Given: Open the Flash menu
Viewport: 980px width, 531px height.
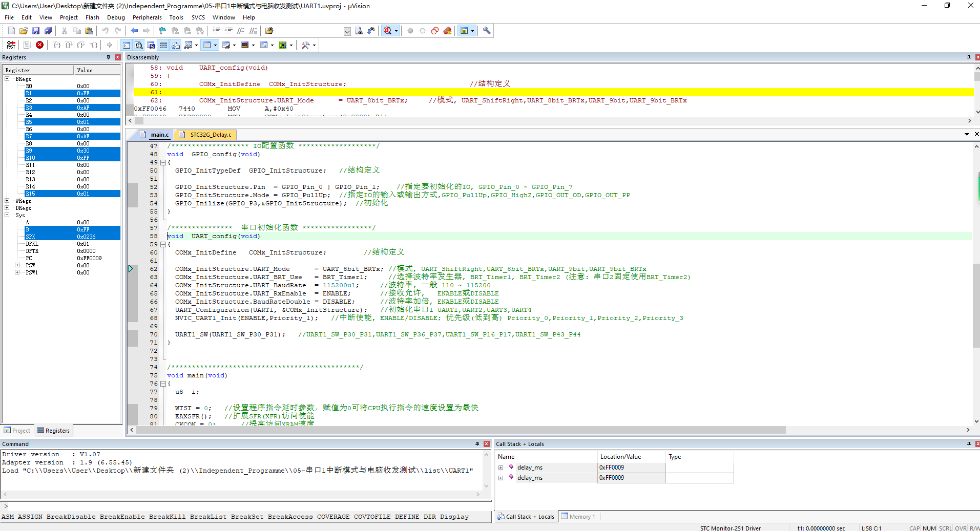Looking at the screenshot, I should 92,17.
